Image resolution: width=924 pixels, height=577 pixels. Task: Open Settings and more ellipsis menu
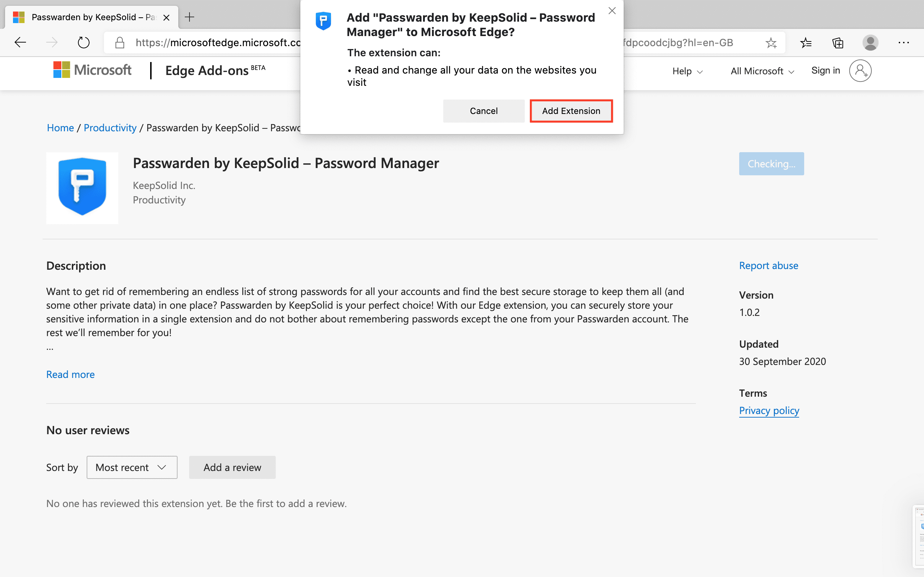pos(903,43)
